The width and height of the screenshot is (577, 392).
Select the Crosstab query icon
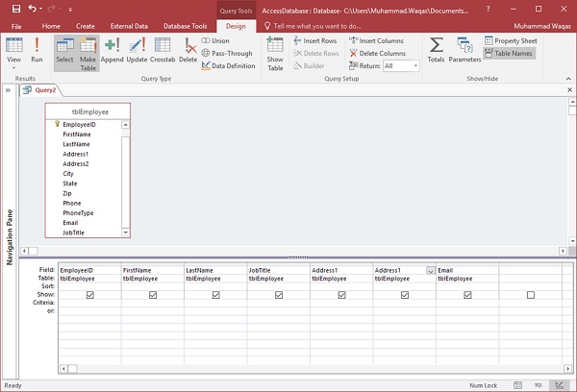pos(163,50)
